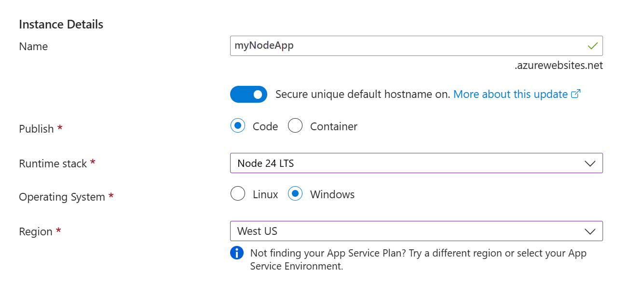Open the More about this update link
The image size is (644, 285).
[x=510, y=94]
